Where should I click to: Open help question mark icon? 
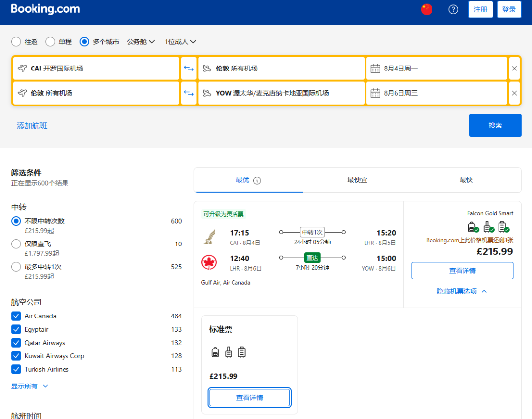point(453,9)
